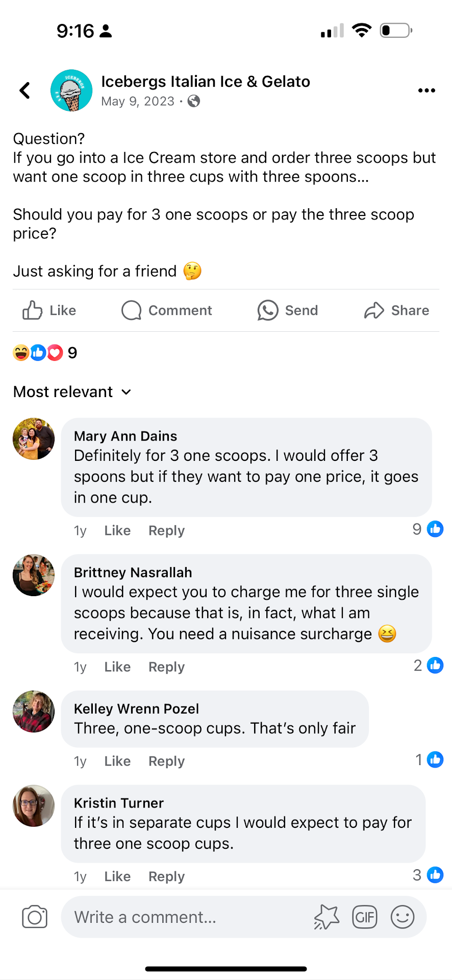Like the post with thumbs-up button
Screen dimensions: 452x980
pyautogui.click(x=49, y=310)
